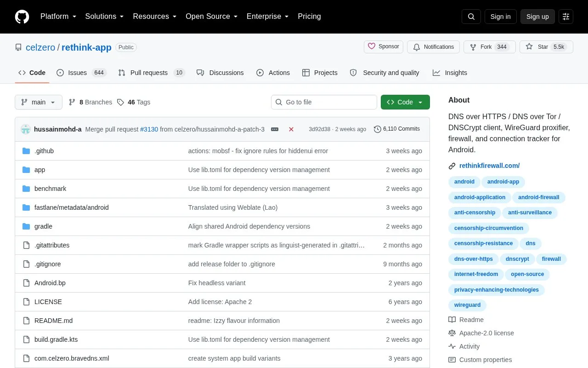Image resolution: width=588 pixels, height=368 pixels.
Task: Expand the Resources menu
Action: pyautogui.click(x=155, y=17)
